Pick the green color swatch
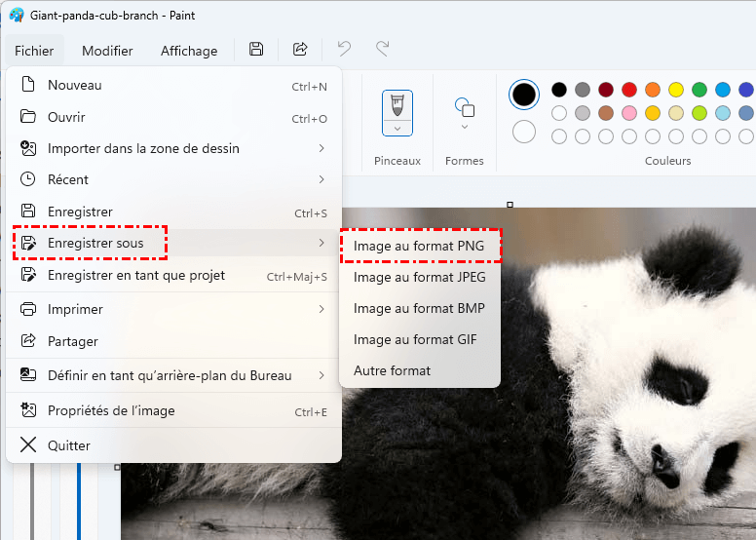Screen dimensions: 756x540 (x=699, y=90)
